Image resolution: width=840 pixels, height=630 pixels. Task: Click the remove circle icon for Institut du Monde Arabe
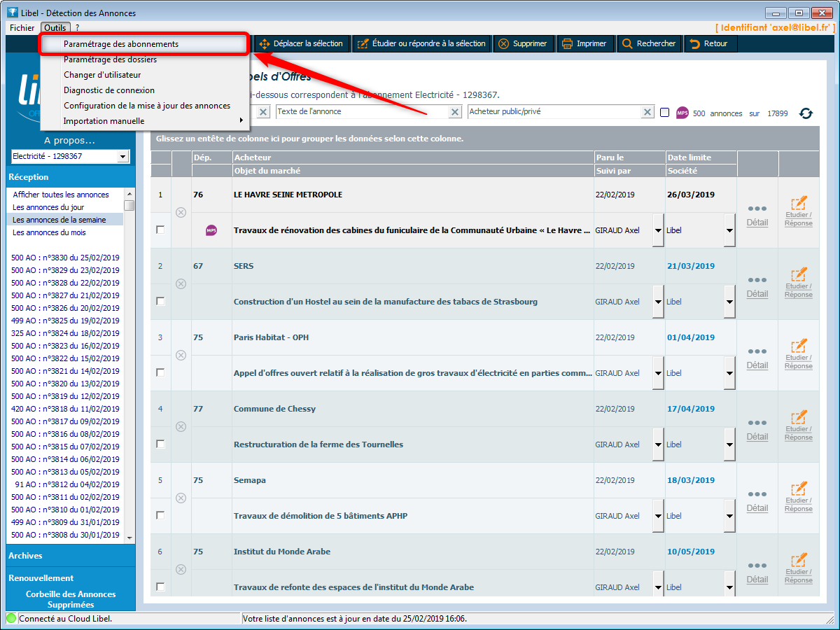coord(181,569)
